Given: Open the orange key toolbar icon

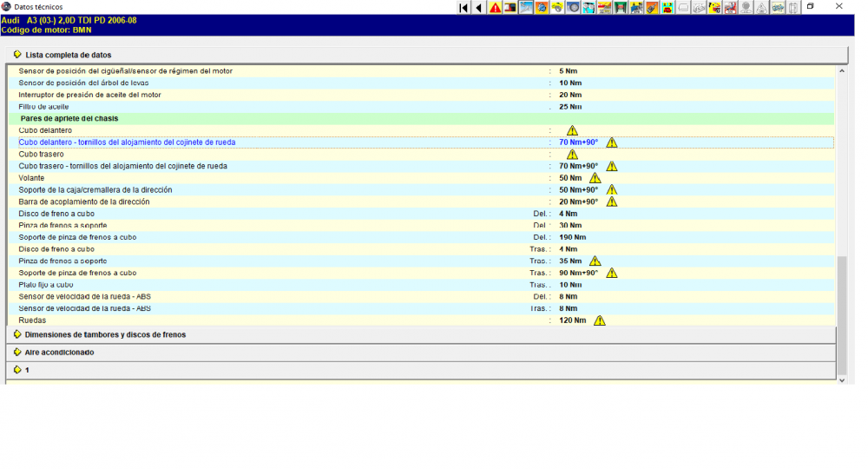Looking at the screenshot, I should [x=652, y=7].
